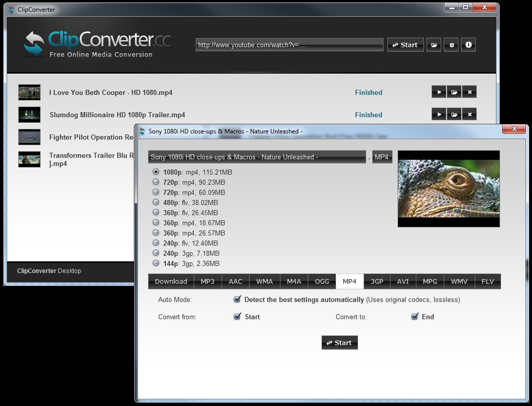
Task: Click the iguana video preview thumbnail
Action: pos(448,188)
